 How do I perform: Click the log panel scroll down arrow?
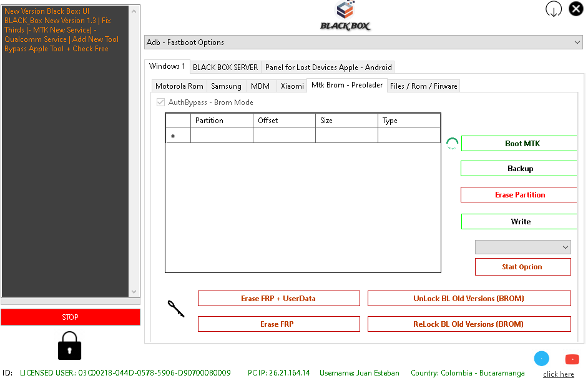pyautogui.click(x=134, y=292)
